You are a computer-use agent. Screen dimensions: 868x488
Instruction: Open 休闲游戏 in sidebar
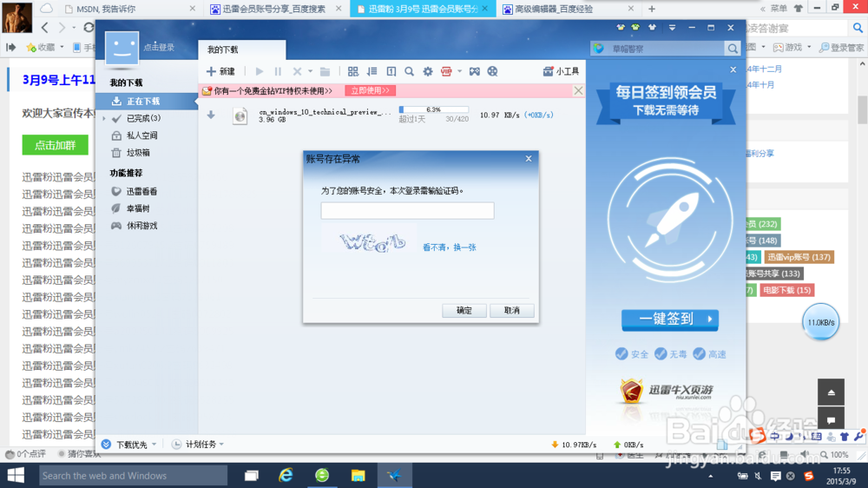pyautogui.click(x=141, y=226)
